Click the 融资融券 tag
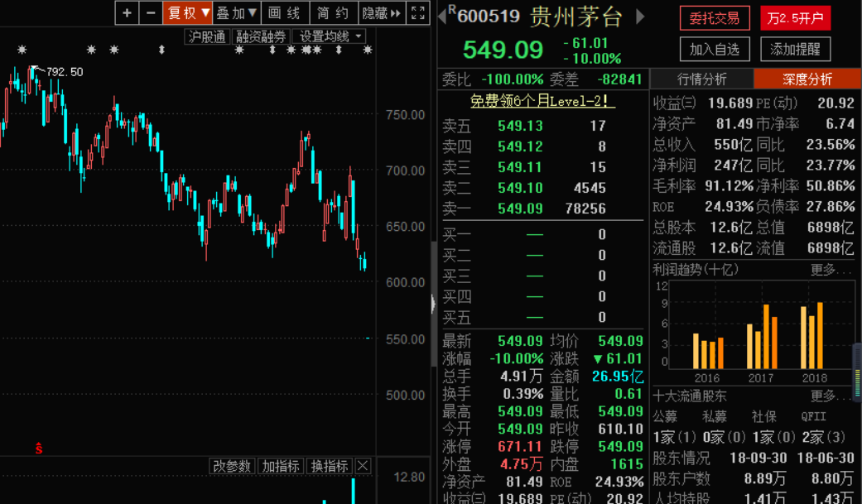This screenshot has width=862, height=504. tap(261, 36)
